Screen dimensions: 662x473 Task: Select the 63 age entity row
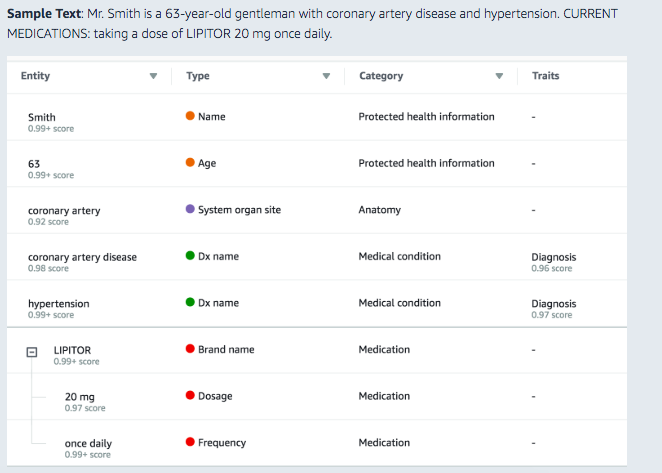pos(34,164)
